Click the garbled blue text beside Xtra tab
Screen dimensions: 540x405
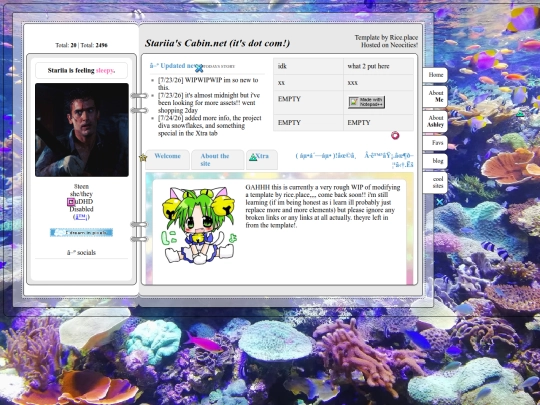click(354, 159)
